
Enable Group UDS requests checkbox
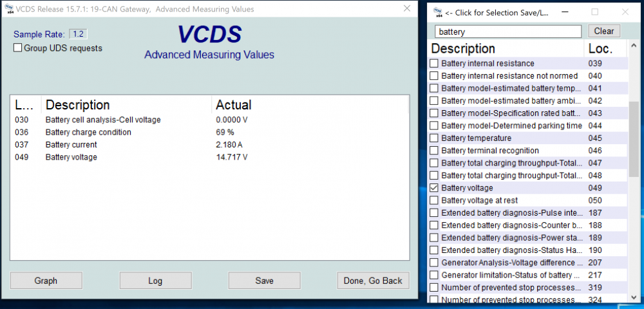[x=17, y=48]
